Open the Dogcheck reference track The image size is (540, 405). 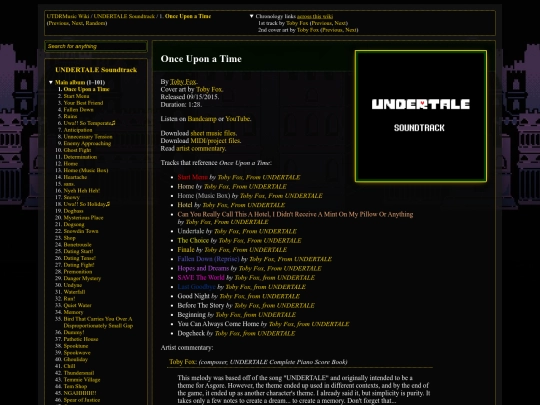(191, 333)
